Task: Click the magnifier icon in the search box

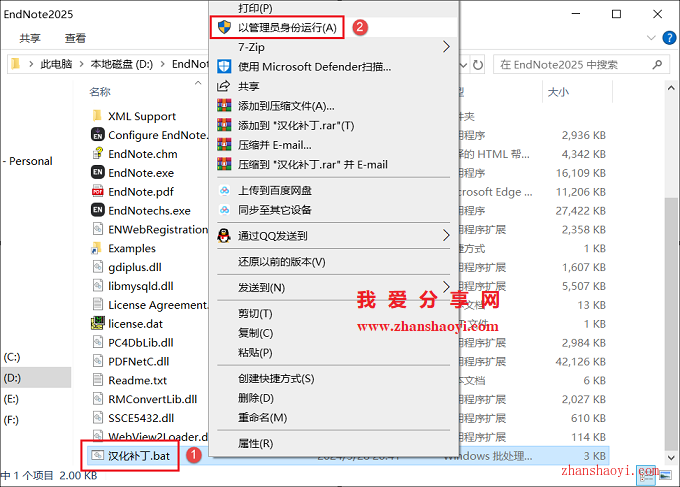Action: 657,65
